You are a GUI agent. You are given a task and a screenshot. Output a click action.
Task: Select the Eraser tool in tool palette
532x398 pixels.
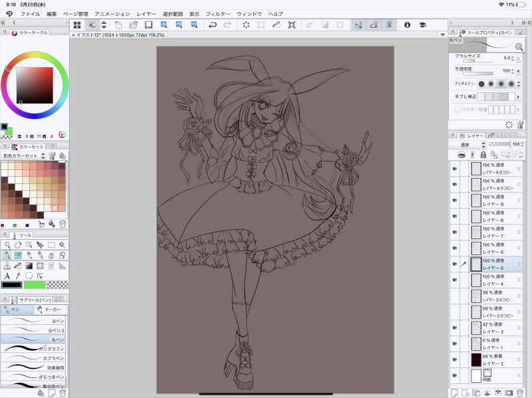point(63,255)
